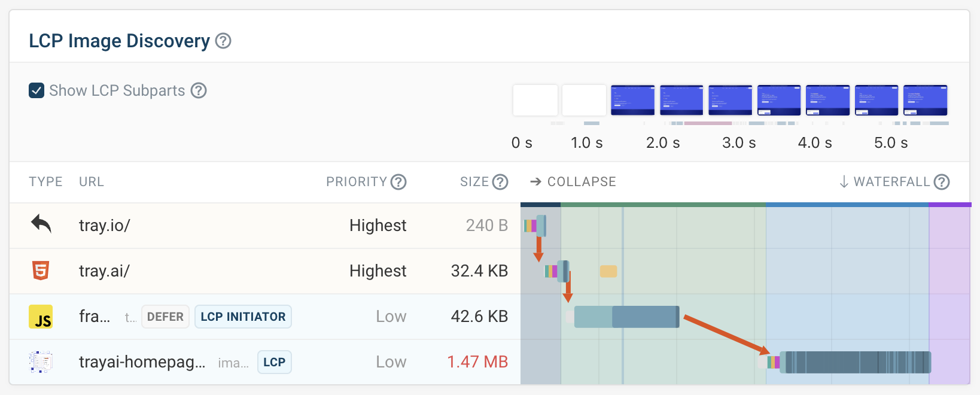Click the DEFER badge
The image size is (980, 395).
(165, 317)
